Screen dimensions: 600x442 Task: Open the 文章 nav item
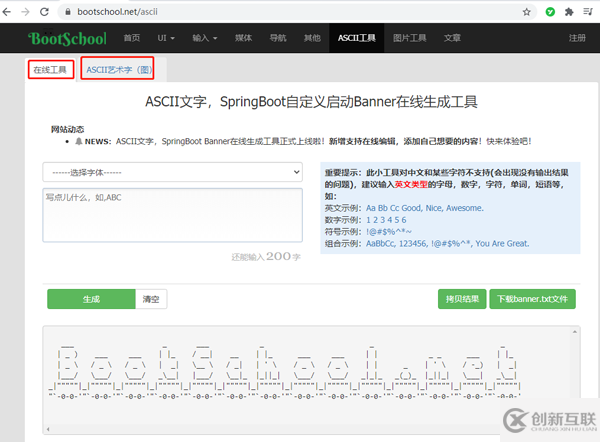tap(452, 38)
